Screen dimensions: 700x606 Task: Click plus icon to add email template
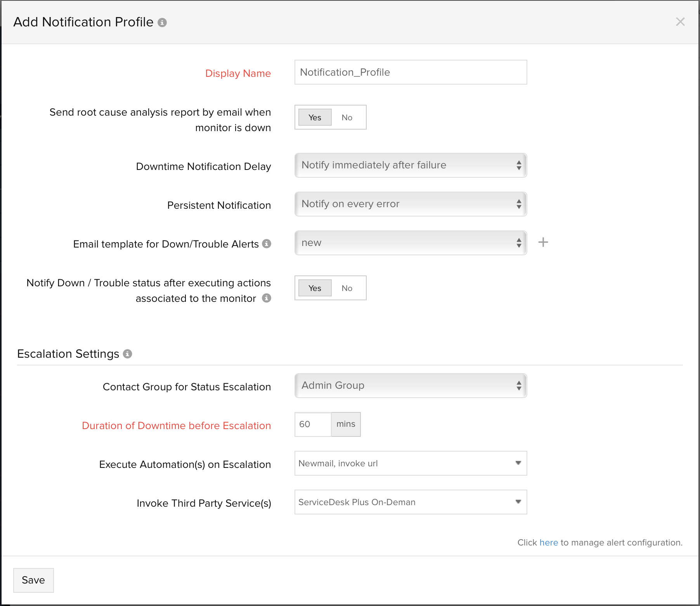tap(543, 242)
